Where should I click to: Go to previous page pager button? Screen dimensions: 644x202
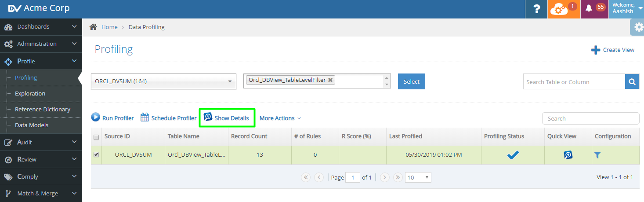(x=319, y=177)
